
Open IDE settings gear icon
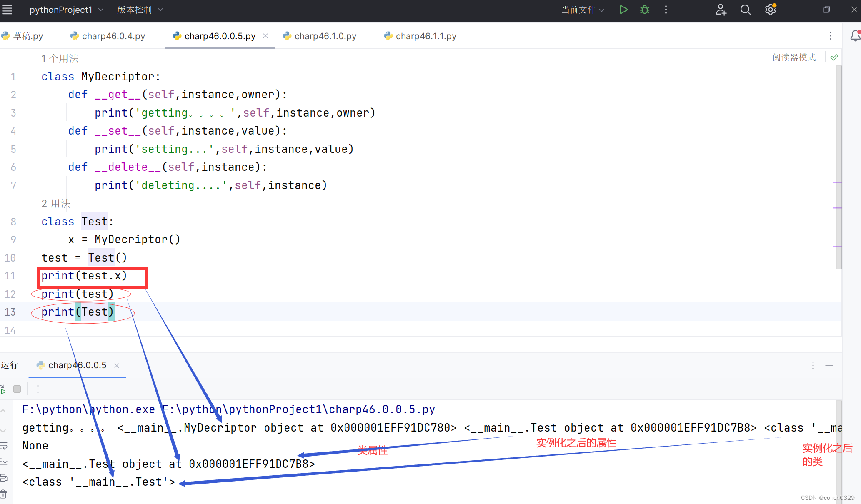point(770,10)
